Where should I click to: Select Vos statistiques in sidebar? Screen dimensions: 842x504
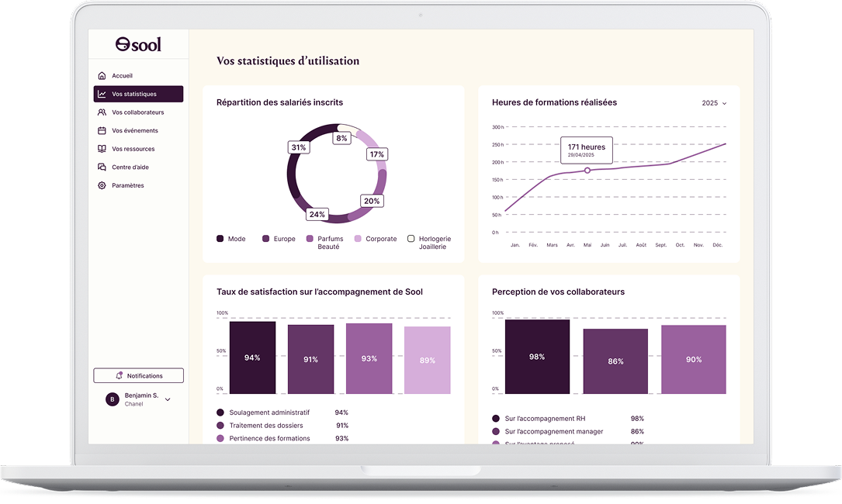[x=139, y=94]
